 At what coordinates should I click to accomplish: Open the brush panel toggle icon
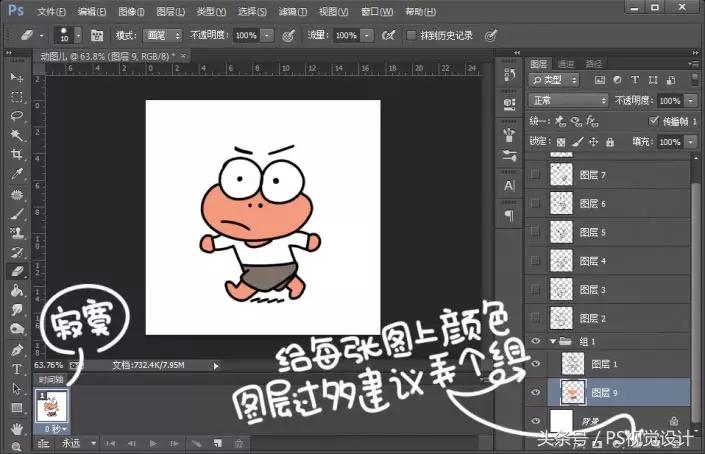(x=97, y=35)
